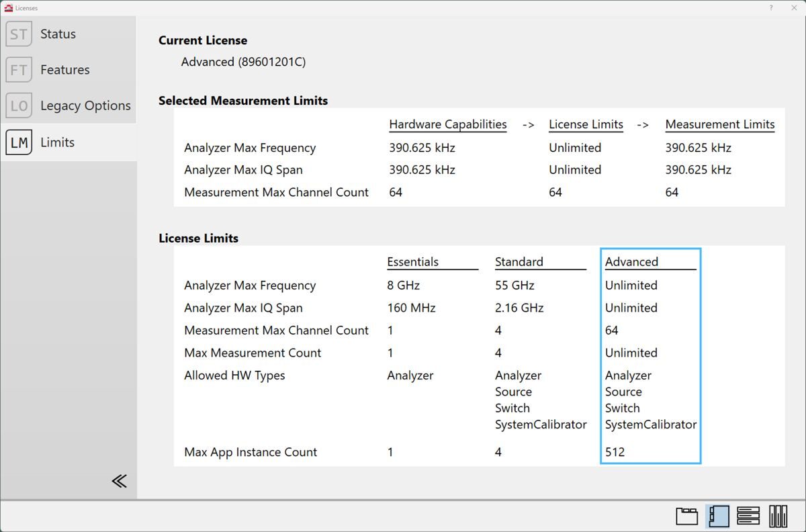
Task: Click Analyzer Max IQ Span in Selected Measurement Limits
Action: [x=243, y=170]
